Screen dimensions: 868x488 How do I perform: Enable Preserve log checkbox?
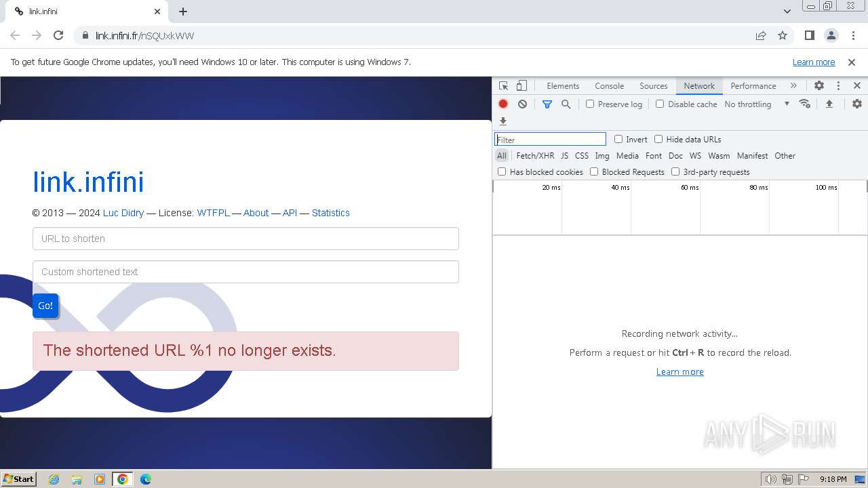[590, 104]
